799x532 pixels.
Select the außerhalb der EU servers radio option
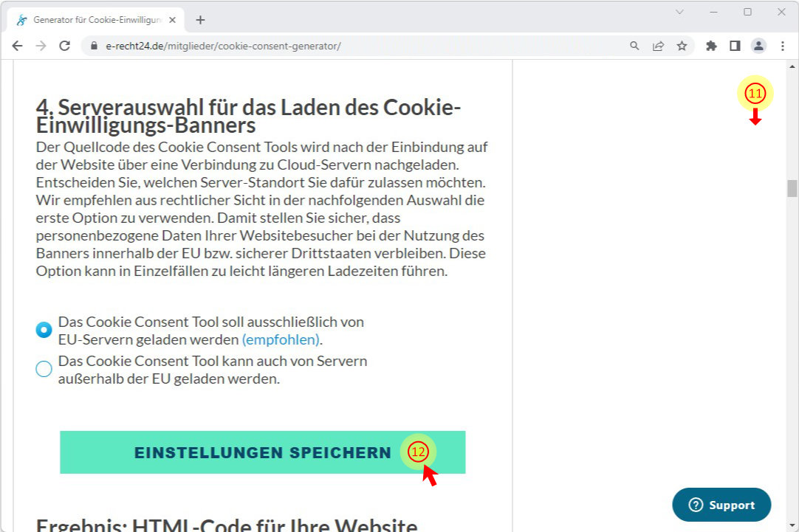click(44, 369)
